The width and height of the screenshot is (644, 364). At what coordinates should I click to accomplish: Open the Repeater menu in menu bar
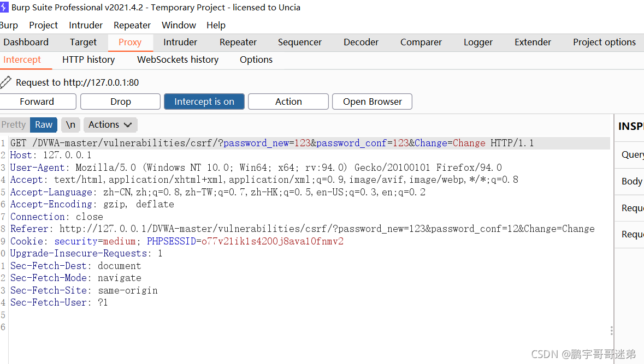pos(132,26)
